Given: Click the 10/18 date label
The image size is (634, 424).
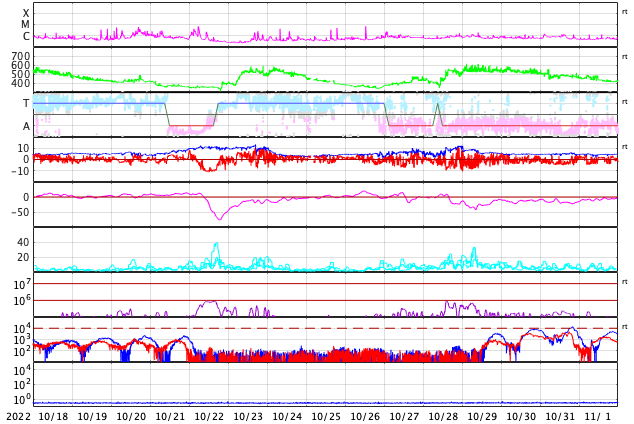Looking at the screenshot, I should tap(53, 416).
